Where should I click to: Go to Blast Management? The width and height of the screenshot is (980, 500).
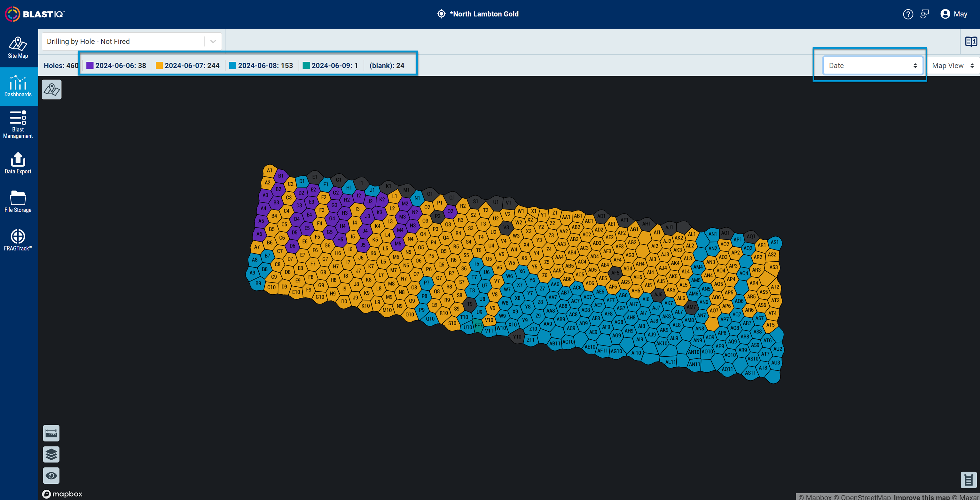[18, 125]
